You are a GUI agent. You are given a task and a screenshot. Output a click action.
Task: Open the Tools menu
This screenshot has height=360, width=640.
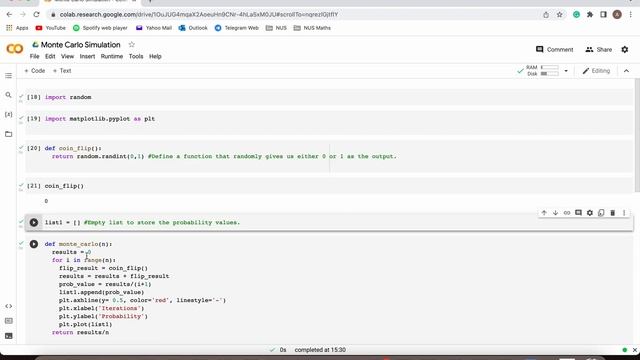click(136, 56)
